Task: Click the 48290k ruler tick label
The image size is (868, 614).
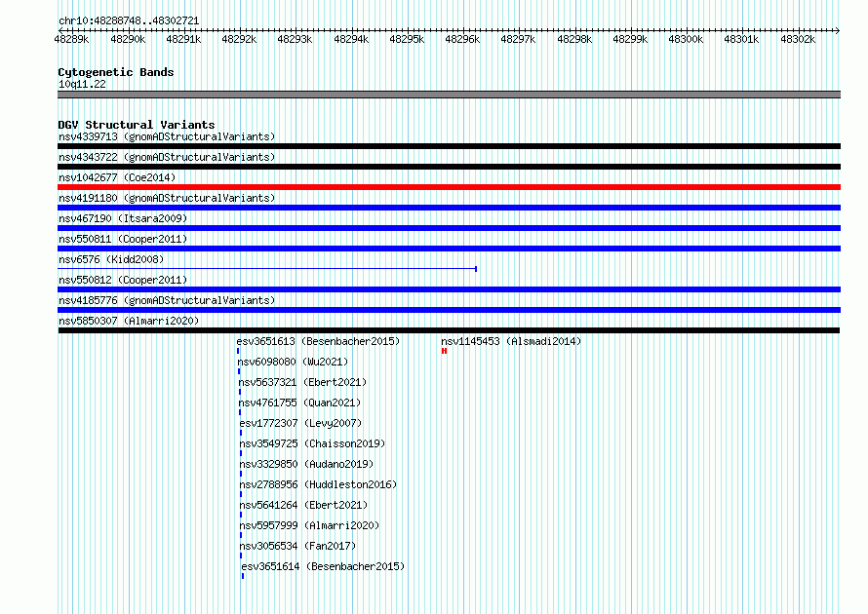Action: [128, 39]
